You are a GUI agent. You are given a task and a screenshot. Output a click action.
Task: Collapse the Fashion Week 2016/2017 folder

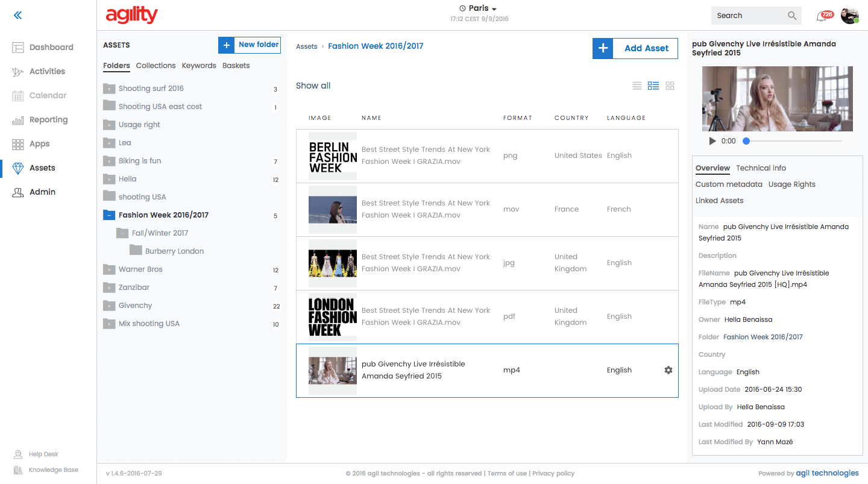pos(109,215)
